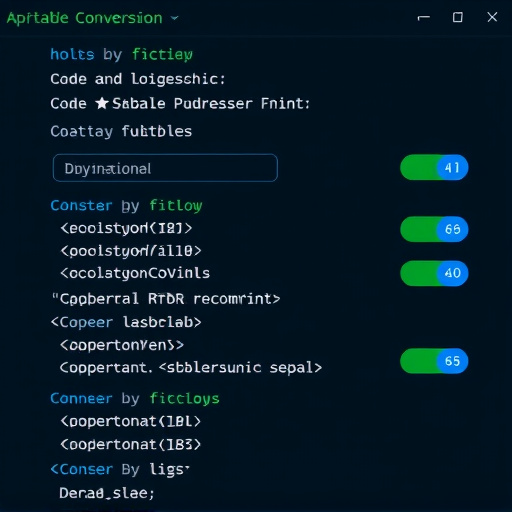This screenshot has height=512, width=512.
Task: Toggle the switch showing 66
Action: point(434,229)
